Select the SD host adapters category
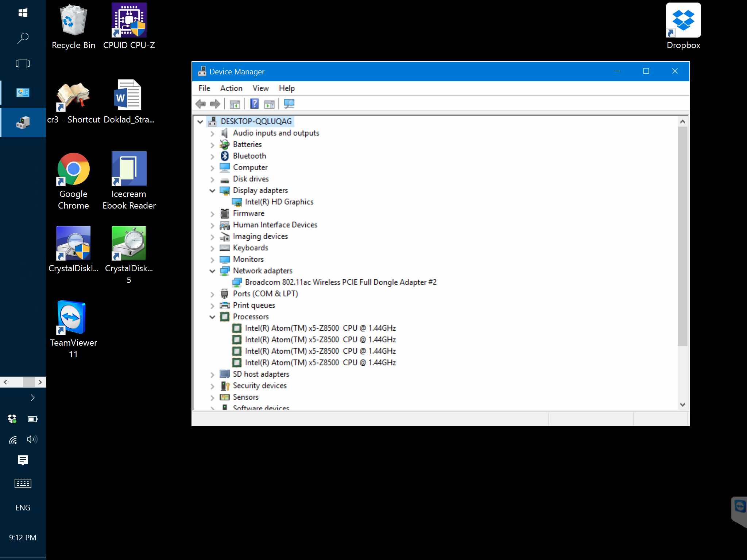The width and height of the screenshot is (747, 560). tap(261, 374)
